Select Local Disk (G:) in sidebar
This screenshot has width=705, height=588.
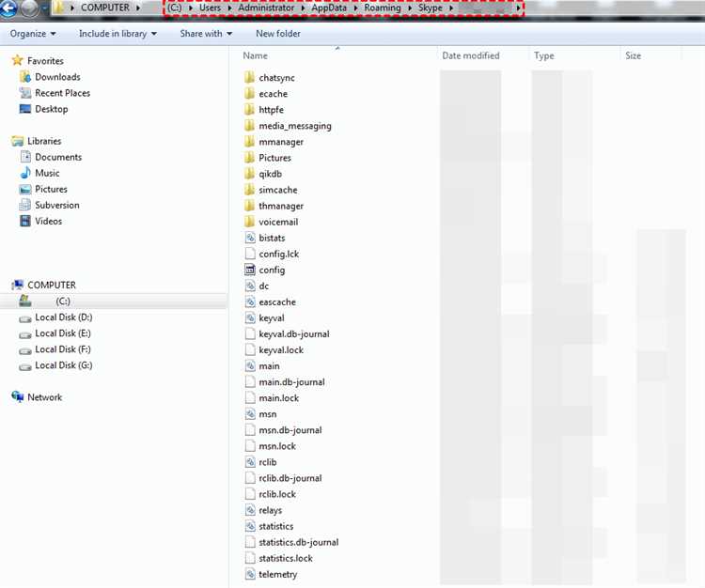(x=63, y=365)
